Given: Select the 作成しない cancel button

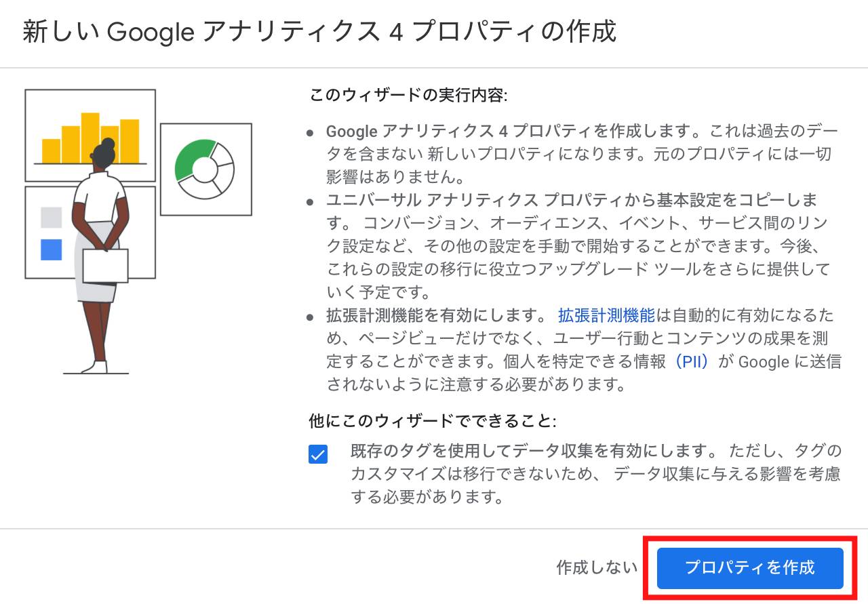Looking at the screenshot, I should click(597, 568).
